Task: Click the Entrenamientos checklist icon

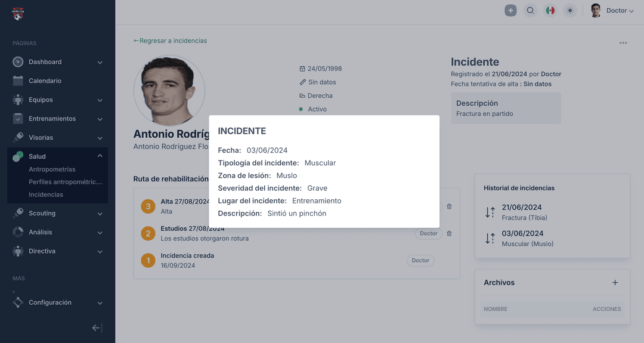Action: click(x=18, y=119)
